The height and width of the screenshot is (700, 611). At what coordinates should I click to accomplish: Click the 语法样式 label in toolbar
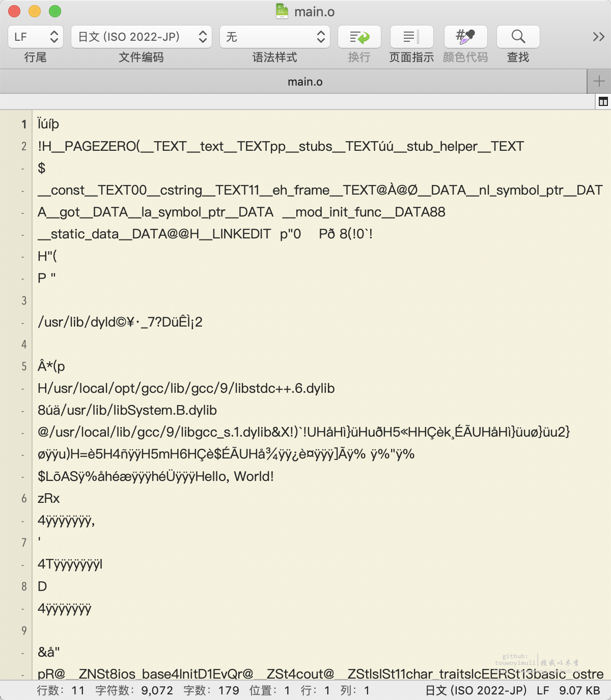[x=275, y=57]
